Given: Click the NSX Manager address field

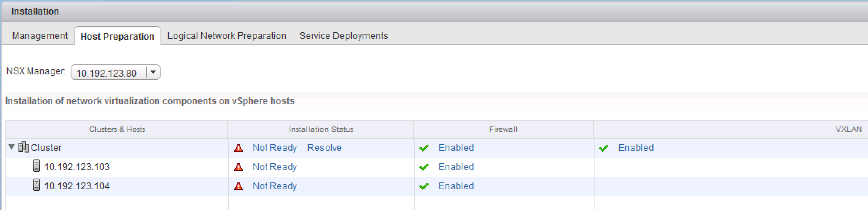Looking at the screenshot, I should click(x=108, y=73).
